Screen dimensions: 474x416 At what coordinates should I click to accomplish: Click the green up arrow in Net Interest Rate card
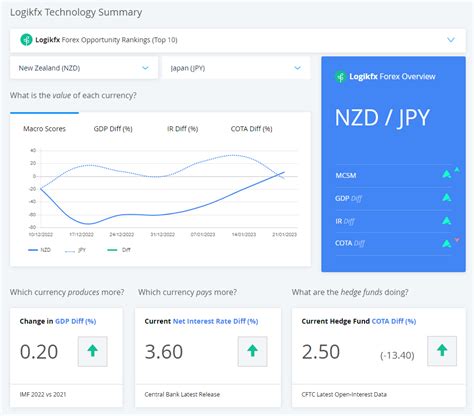(x=252, y=351)
